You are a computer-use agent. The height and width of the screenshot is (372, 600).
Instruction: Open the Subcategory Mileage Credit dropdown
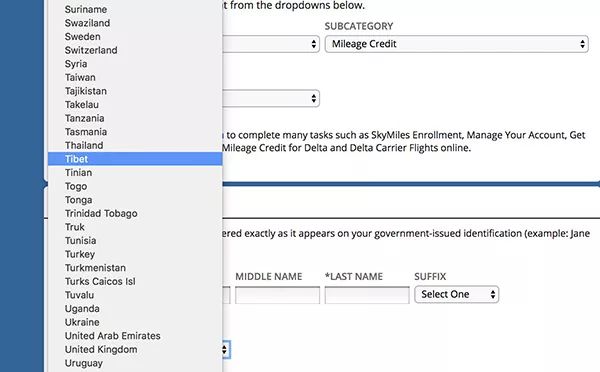tap(457, 44)
